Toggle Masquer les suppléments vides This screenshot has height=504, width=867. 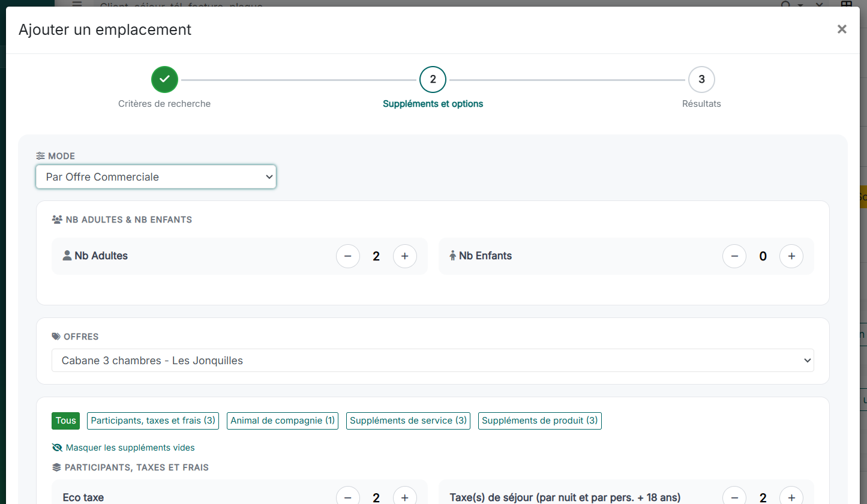[x=124, y=448]
